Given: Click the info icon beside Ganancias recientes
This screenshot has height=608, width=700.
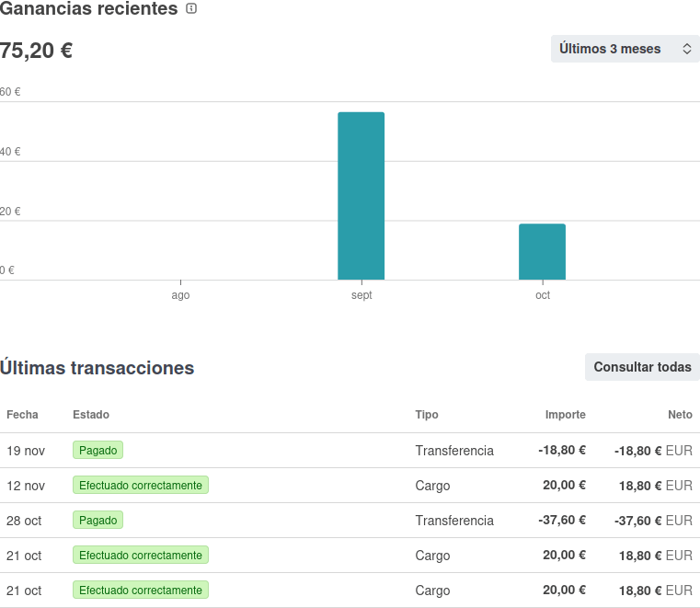Looking at the screenshot, I should (x=191, y=8).
